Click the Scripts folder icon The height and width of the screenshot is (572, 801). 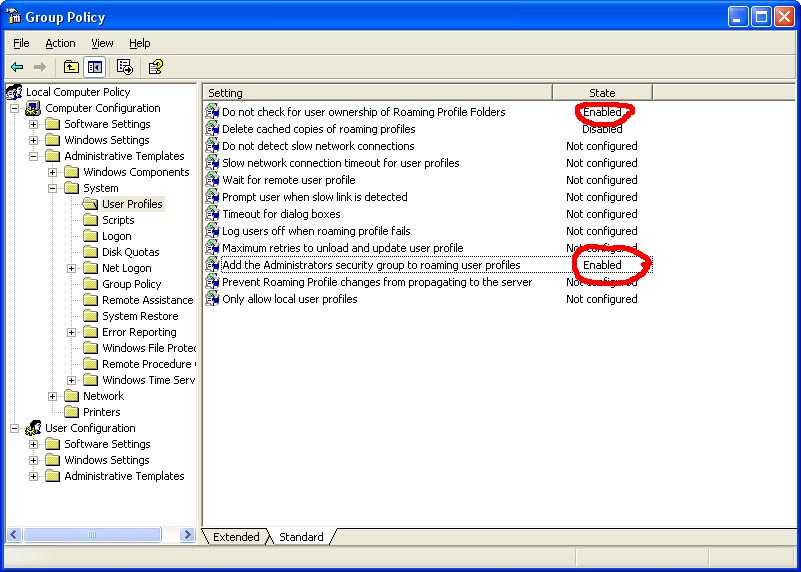[x=90, y=220]
